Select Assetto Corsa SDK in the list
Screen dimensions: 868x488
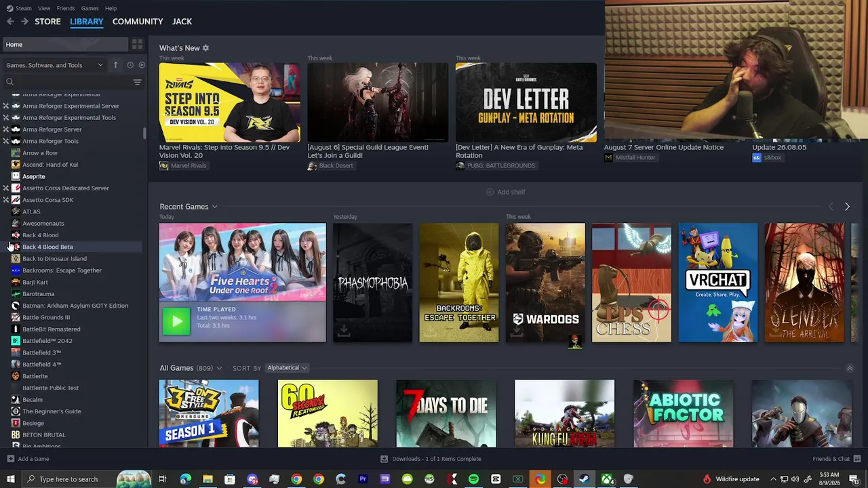[x=48, y=200]
